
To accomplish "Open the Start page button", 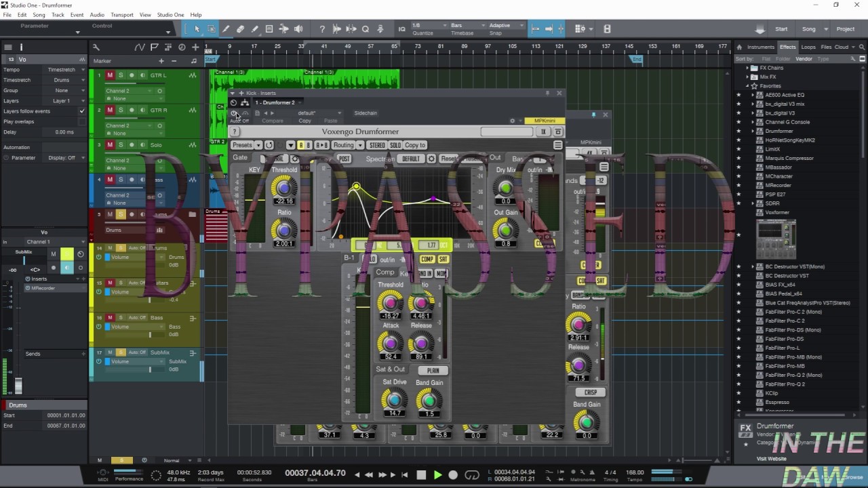I will click(781, 29).
